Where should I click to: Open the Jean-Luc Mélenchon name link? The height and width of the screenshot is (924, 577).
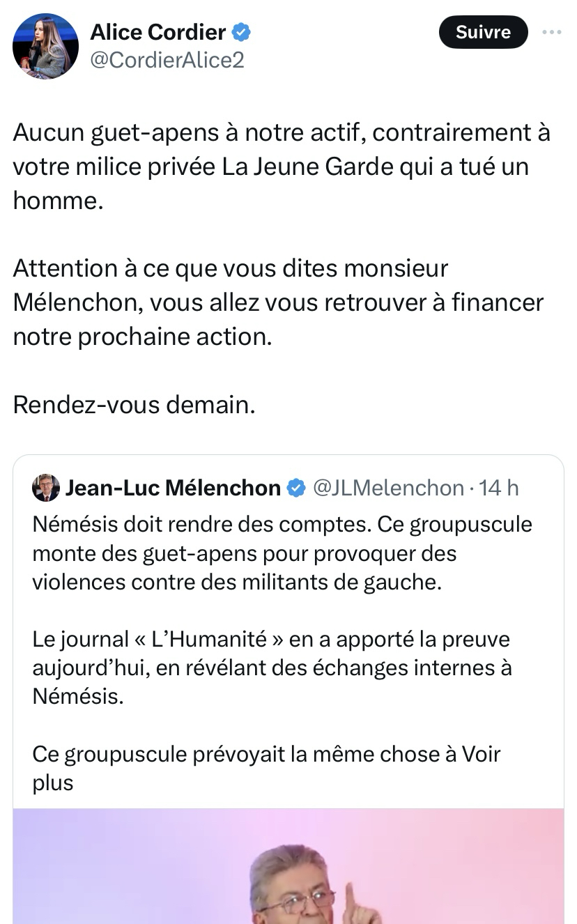click(173, 488)
